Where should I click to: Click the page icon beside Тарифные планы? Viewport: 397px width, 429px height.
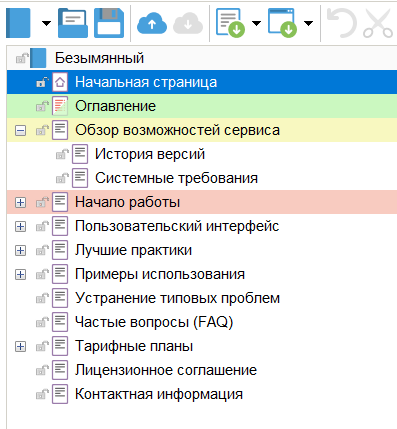click(x=60, y=346)
